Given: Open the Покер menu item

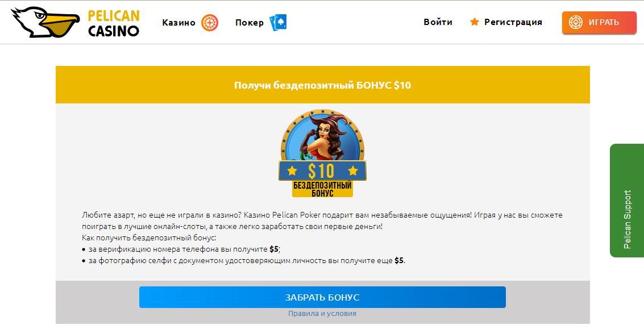Looking at the screenshot, I should click(250, 23).
